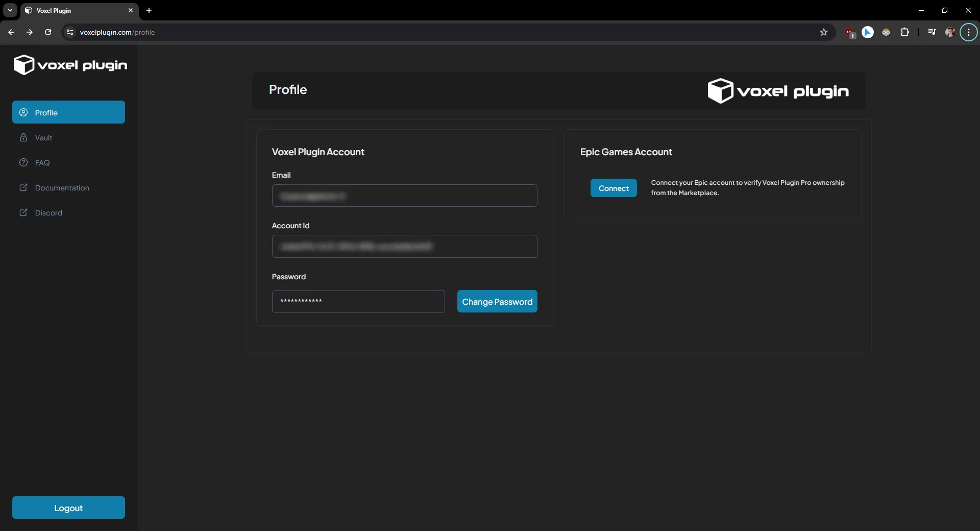The height and width of the screenshot is (531, 980).
Task: Go back to the previous page
Action: pos(11,32)
